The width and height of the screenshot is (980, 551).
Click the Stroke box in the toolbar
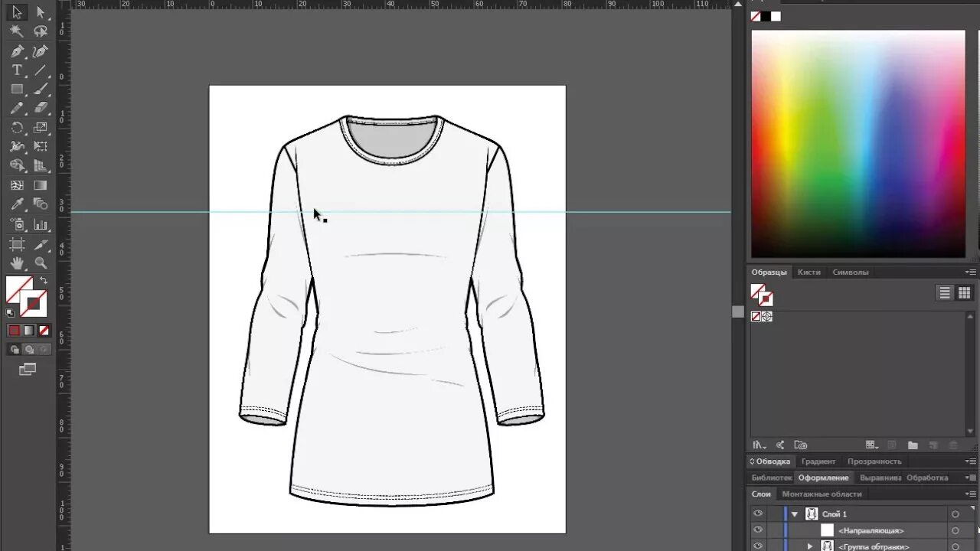tap(34, 304)
